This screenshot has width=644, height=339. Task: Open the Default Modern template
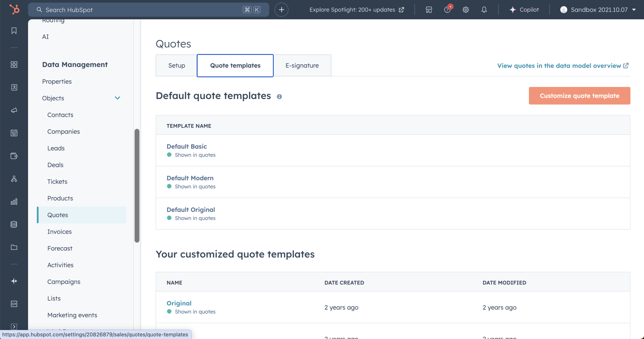coord(190,178)
